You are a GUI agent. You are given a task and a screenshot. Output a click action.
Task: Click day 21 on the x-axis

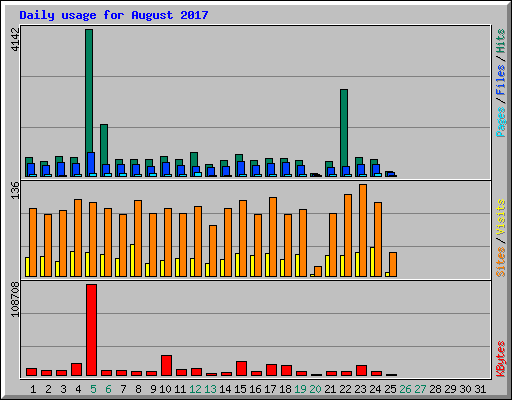tap(330, 389)
